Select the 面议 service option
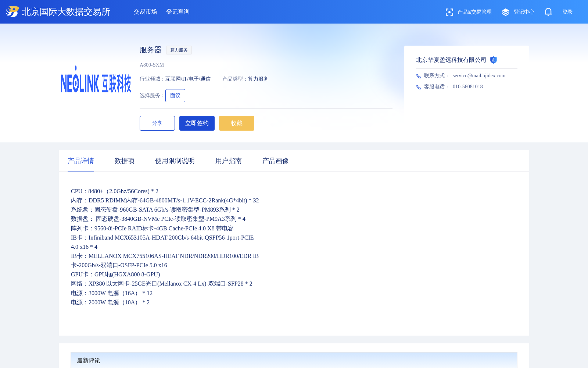Viewport: 588px width, 368px height. [x=175, y=96]
